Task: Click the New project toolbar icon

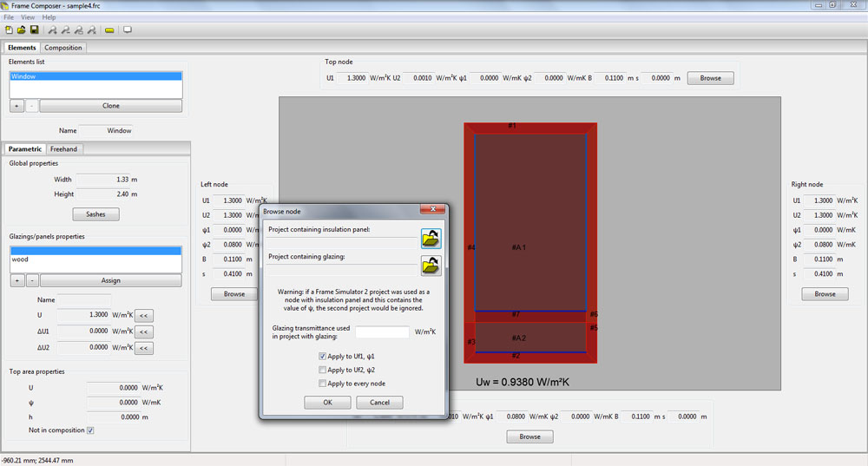Action: (9, 30)
